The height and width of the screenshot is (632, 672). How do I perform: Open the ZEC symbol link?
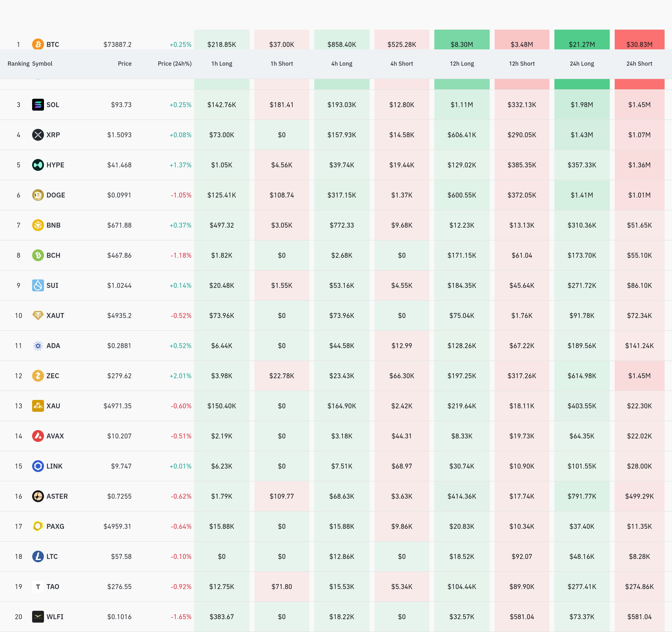53,375
